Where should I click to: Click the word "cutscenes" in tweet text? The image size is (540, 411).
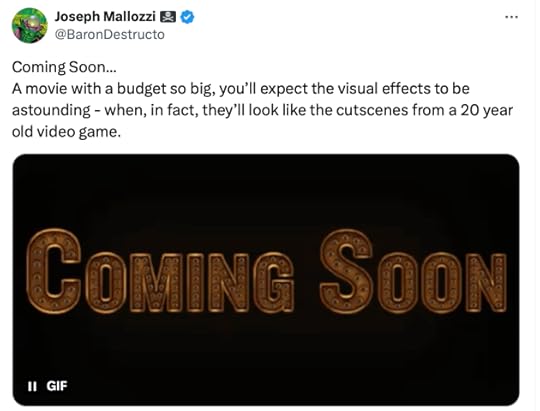click(x=372, y=110)
